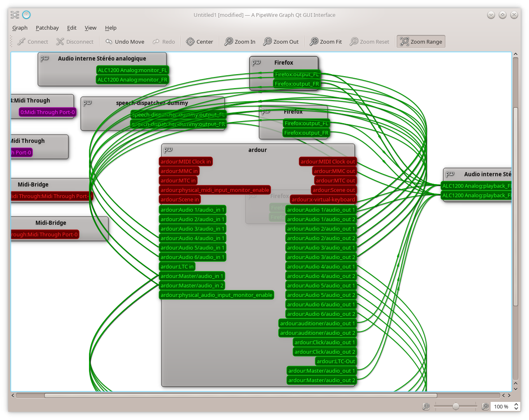Click the horizontal scrollbar left arrow
Viewport: 529px width, 420px height.
pyautogui.click(x=13, y=395)
